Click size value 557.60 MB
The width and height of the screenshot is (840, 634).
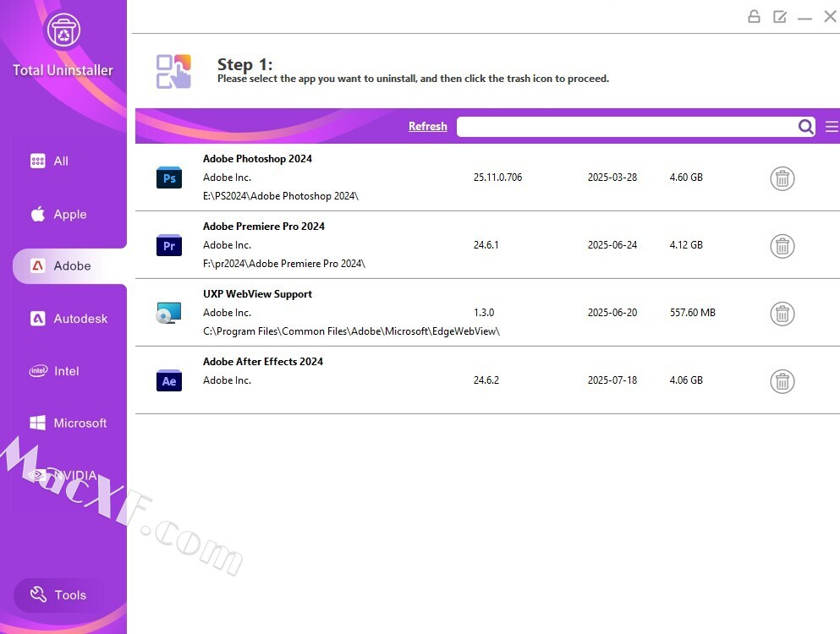pos(693,312)
